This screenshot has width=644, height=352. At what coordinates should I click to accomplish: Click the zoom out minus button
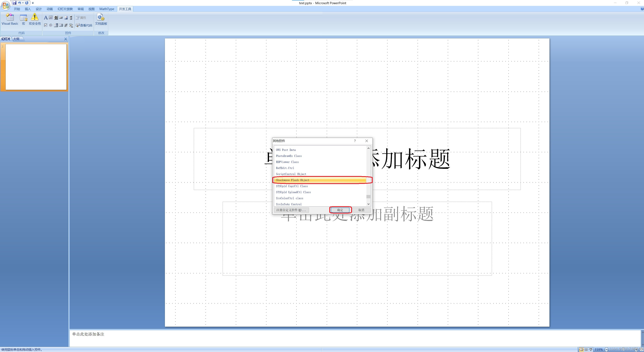pyautogui.click(x=606, y=349)
